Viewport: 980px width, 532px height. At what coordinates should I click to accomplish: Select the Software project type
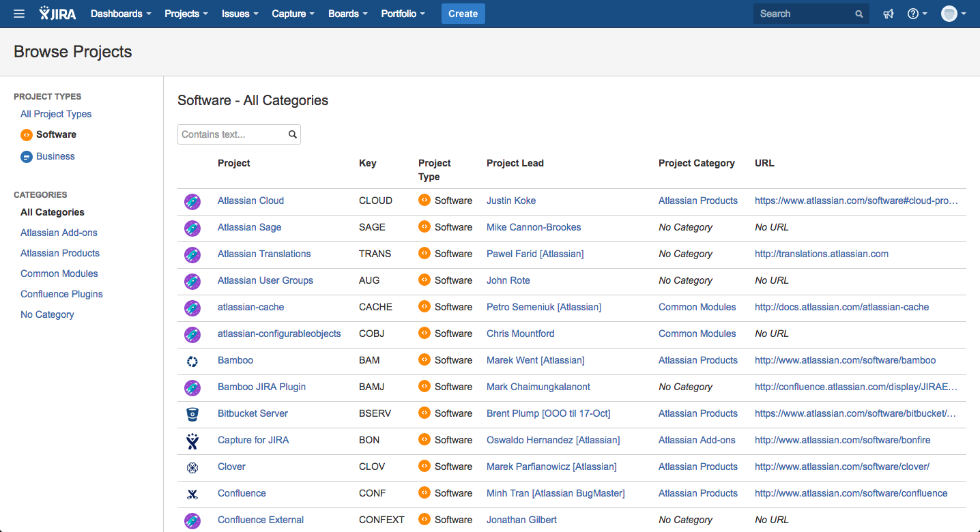[x=56, y=134]
